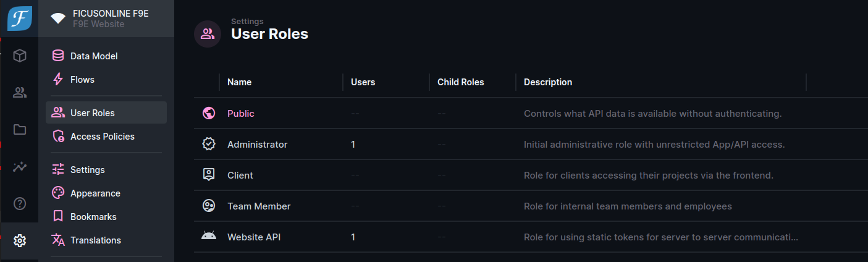Screen dimensions: 868x262
Task: Click the Website API android icon
Action: pyautogui.click(x=209, y=237)
